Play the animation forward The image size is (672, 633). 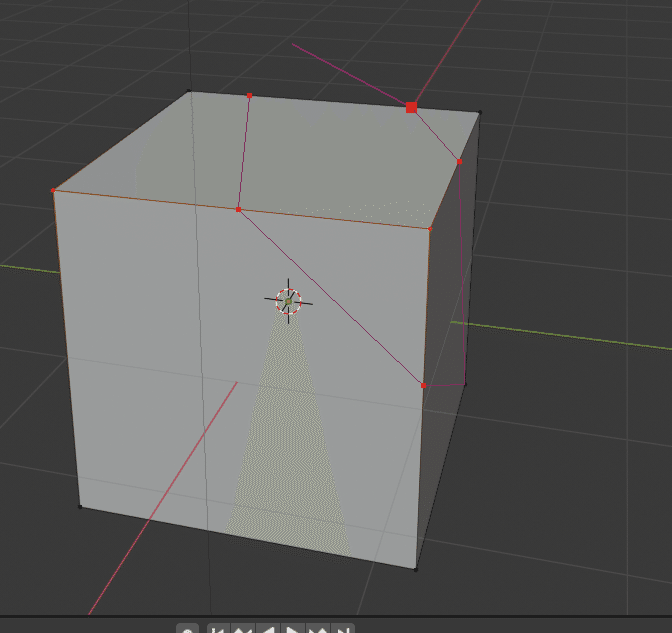tap(293, 629)
